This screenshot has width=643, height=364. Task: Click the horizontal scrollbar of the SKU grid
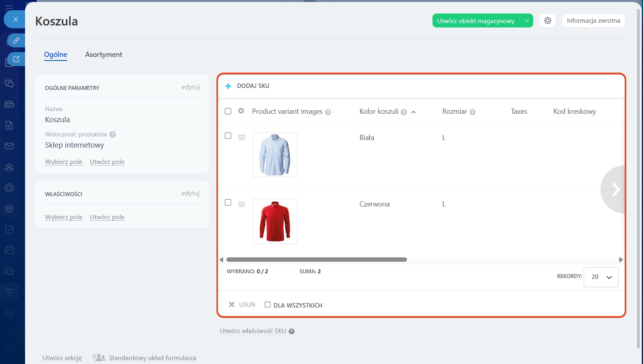click(x=316, y=260)
